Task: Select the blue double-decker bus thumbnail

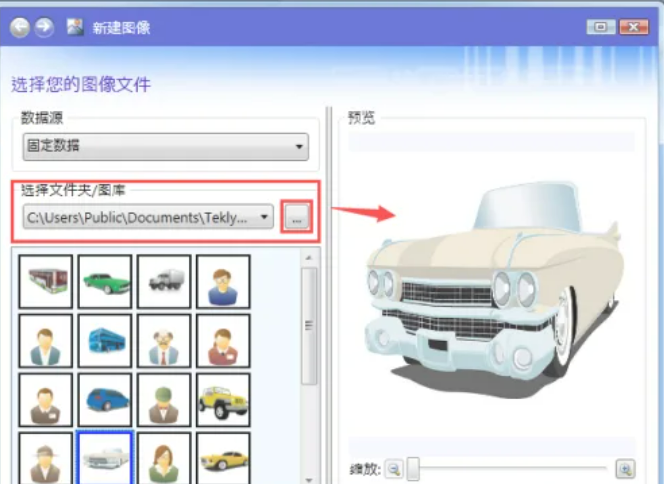Action: point(105,341)
